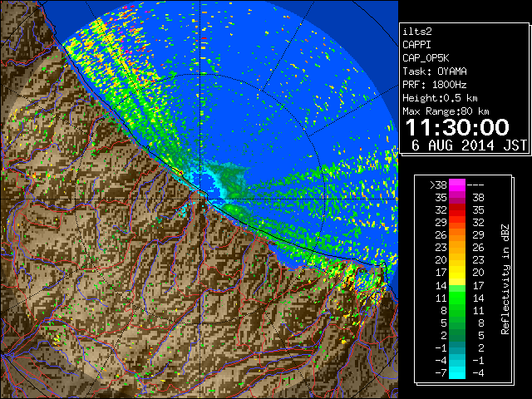Click the 'Max Range:80 km' line
Screen dimensions: 532x399
tap(446, 111)
